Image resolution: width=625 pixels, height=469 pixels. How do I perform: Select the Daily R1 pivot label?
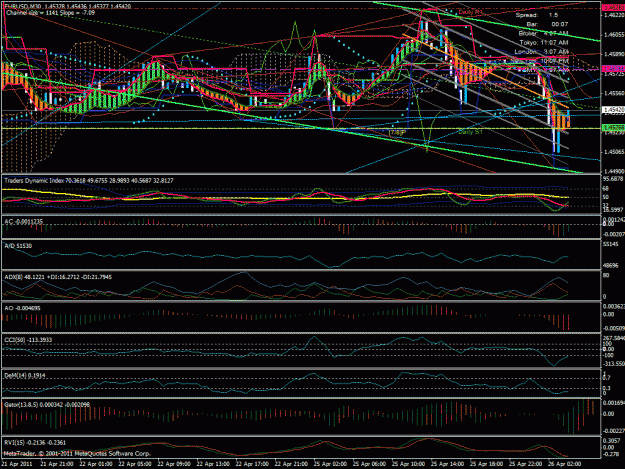[471, 12]
